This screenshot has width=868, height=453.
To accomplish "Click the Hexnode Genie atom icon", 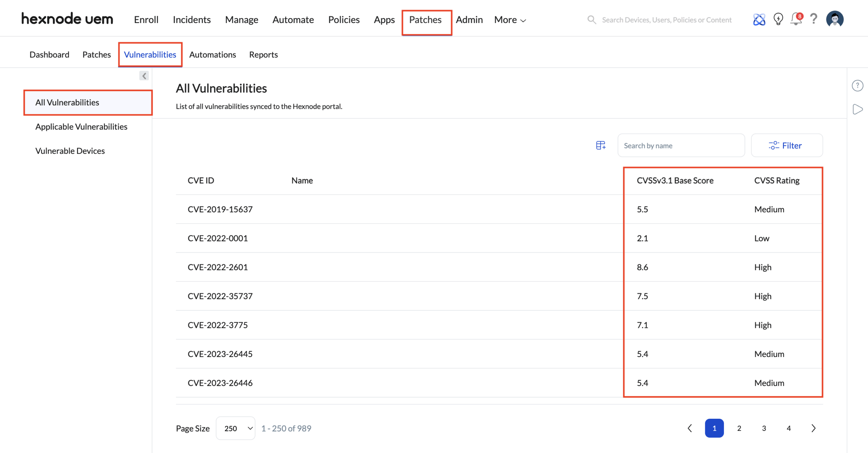I will pos(759,20).
